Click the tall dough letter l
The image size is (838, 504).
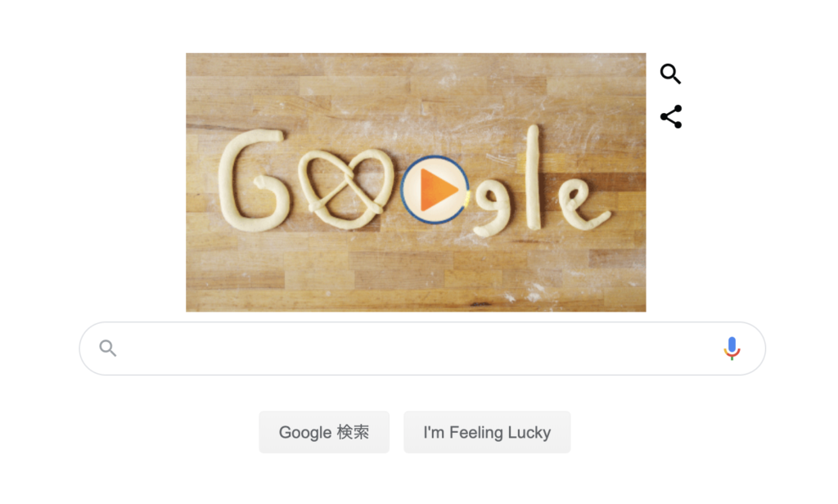[x=533, y=178]
